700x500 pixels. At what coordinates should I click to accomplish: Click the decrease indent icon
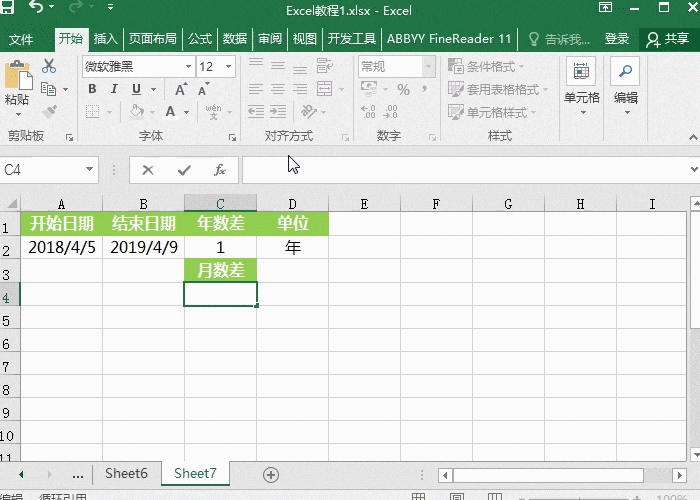(x=256, y=111)
